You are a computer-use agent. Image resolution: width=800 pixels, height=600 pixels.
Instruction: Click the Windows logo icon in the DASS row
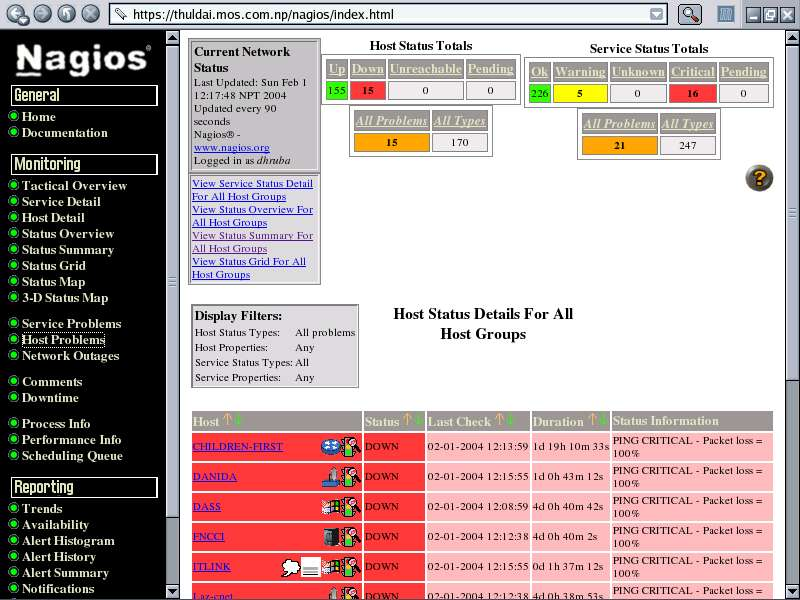coord(331,507)
